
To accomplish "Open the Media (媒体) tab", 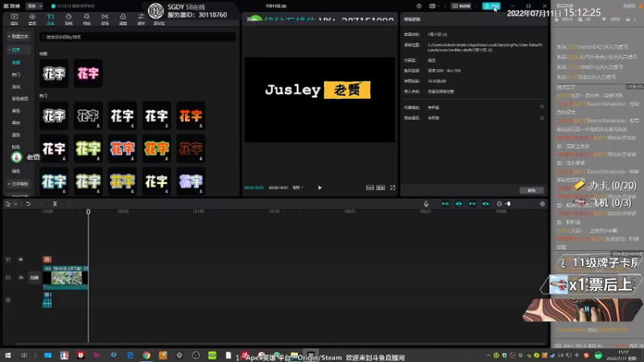I will (x=14, y=19).
